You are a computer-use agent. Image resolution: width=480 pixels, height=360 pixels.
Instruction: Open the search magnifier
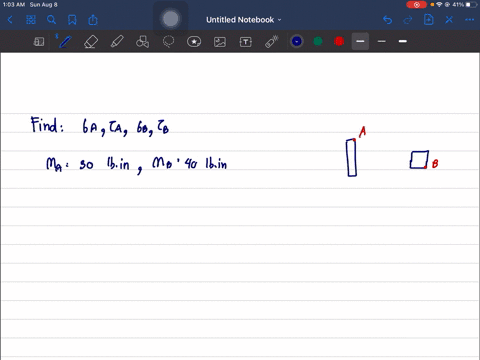(x=51, y=20)
